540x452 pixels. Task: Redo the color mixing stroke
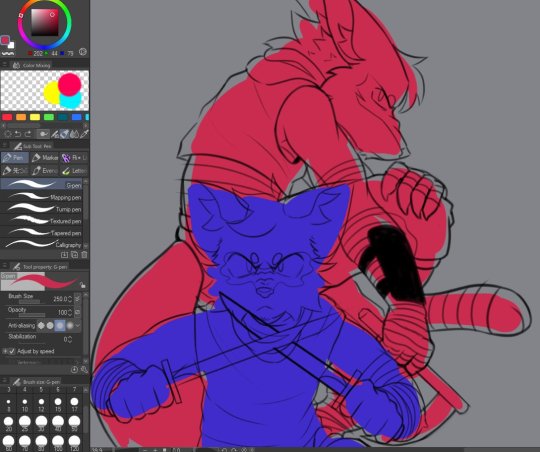pos(28,134)
